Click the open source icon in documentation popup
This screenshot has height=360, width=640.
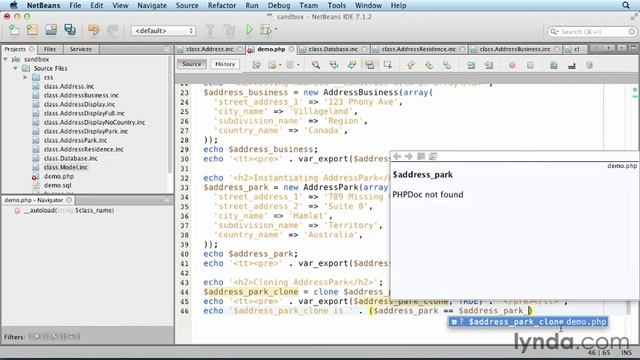click(433, 156)
